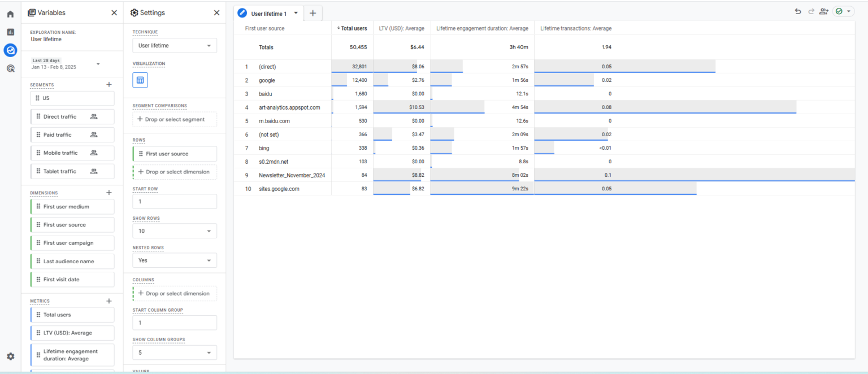
Task: Open the Home icon in left sidebar
Action: pyautogui.click(x=10, y=14)
